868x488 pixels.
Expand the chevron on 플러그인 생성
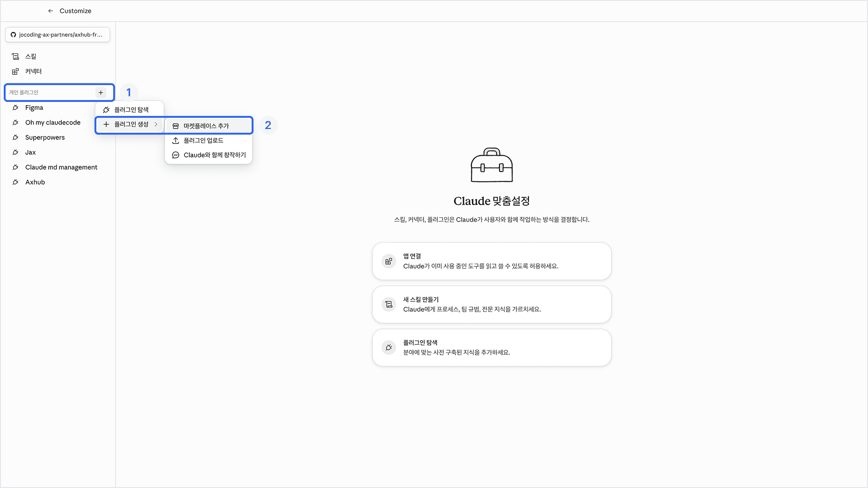(156, 124)
